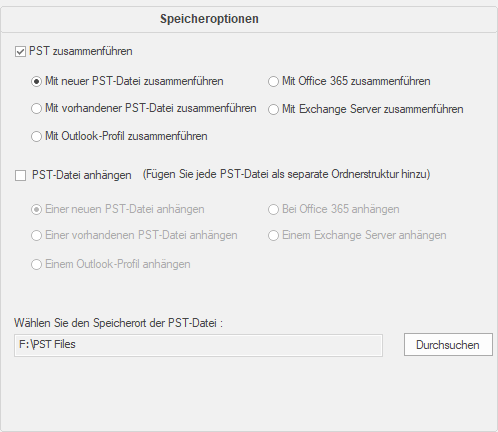Uncheck the PST zusammenführen checkbox
The width and height of the screenshot is (498, 432).
coord(20,52)
